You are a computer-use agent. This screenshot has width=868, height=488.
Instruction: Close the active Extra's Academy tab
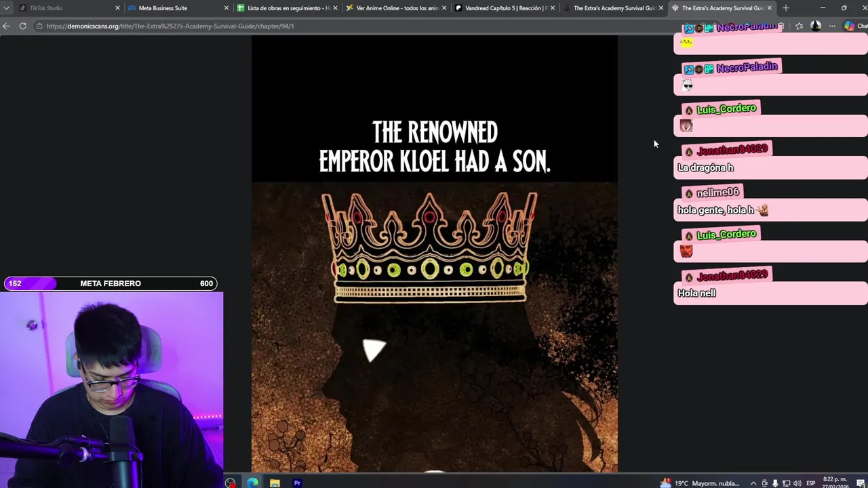769,8
